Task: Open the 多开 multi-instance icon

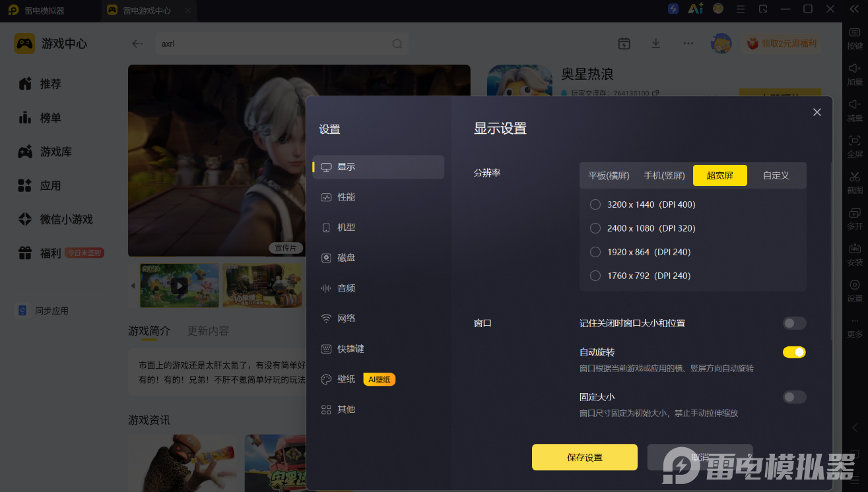Action: pos(855,218)
